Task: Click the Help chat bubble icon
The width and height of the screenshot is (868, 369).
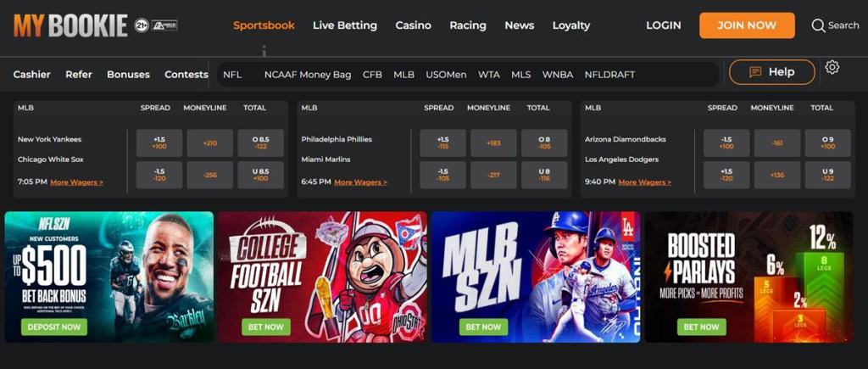Action: [755, 72]
